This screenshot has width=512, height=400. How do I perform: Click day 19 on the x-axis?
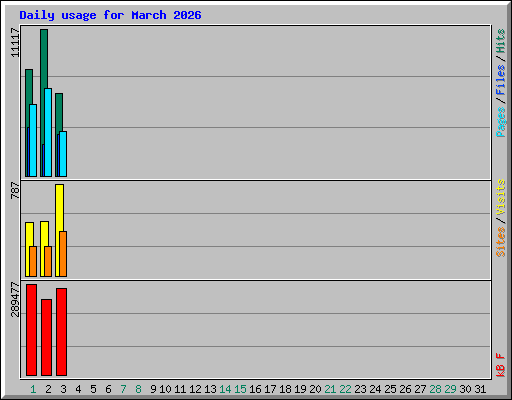coord(300,389)
